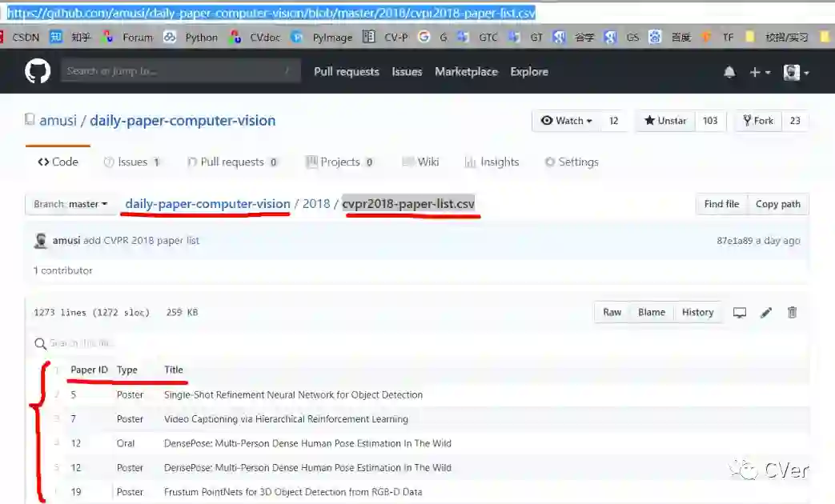
Task: Open the add CVPR 2018 paper list commit
Action: point(141,240)
